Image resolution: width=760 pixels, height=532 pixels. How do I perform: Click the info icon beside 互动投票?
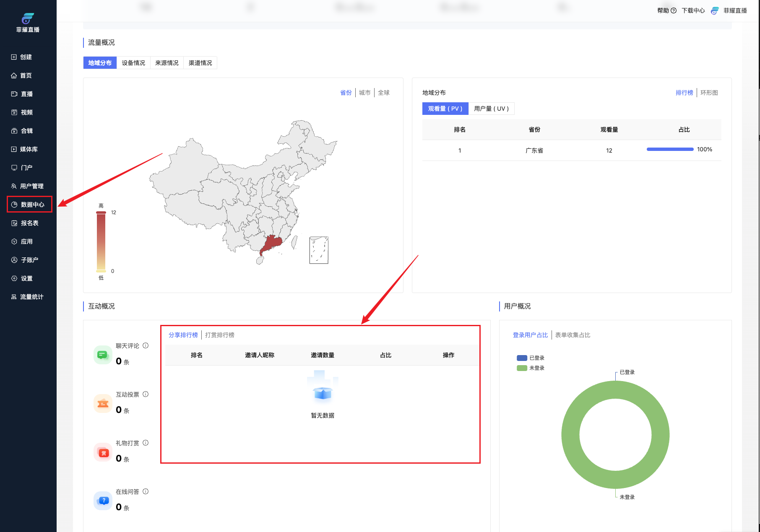146,394
